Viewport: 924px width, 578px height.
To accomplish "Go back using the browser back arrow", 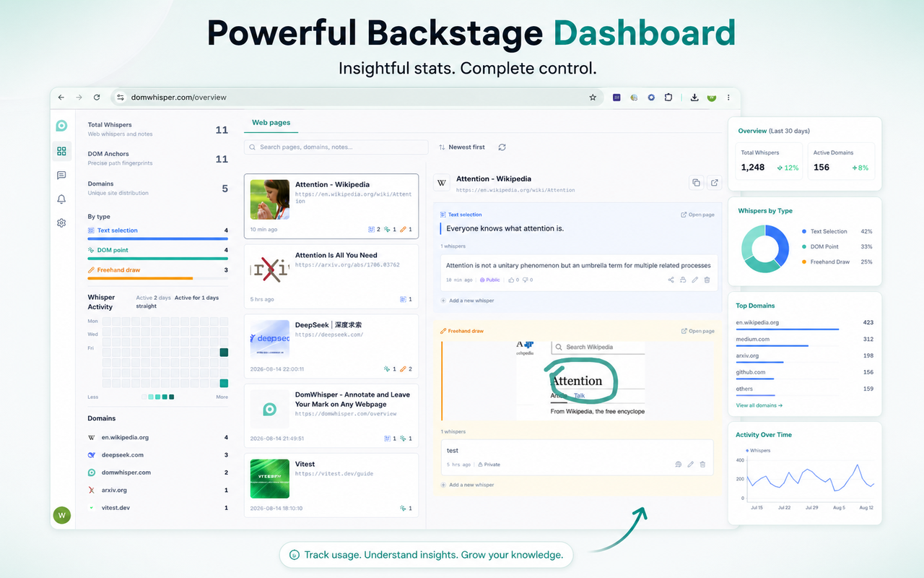I will coord(61,98).
